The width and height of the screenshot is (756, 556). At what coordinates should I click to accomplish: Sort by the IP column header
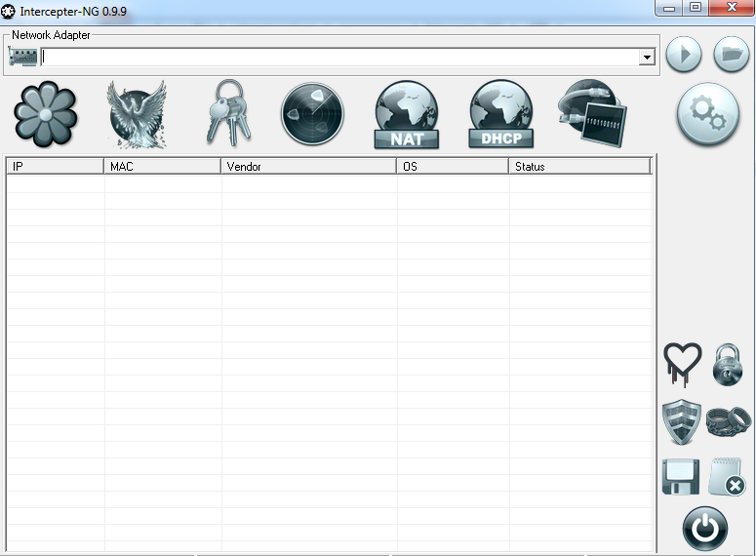[x=55, y=167]
